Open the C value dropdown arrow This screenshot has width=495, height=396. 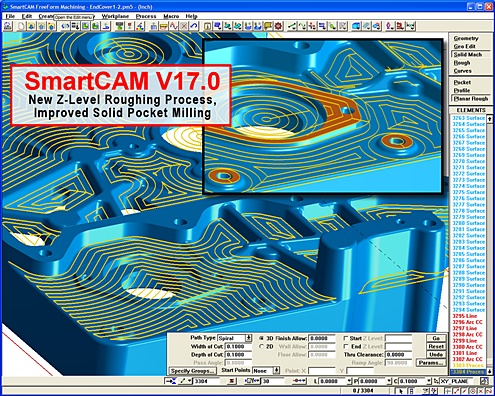tap(429, 381)
